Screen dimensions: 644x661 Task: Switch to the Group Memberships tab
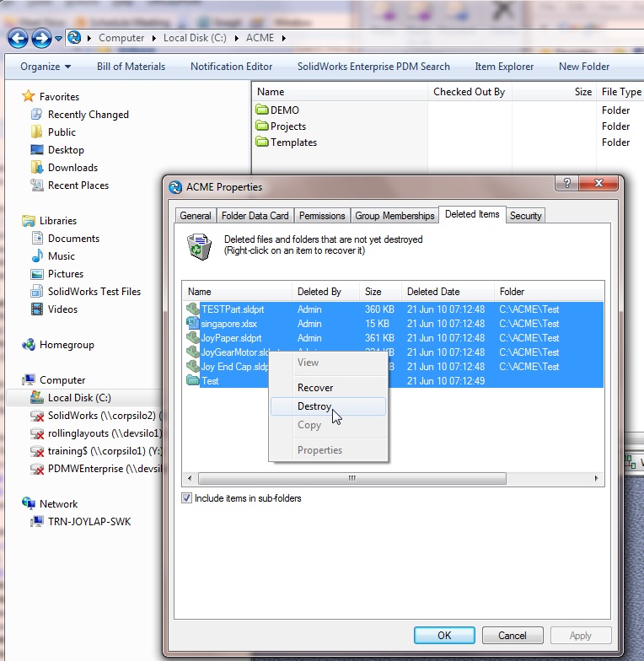tap(394, 216)
